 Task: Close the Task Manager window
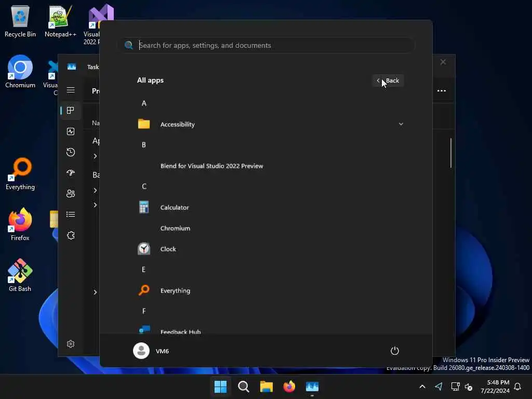pyautogui.click(x=443, y=62)
